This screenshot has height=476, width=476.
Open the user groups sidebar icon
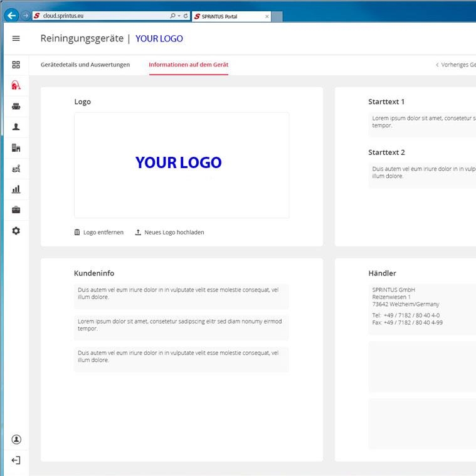[16, 106]
